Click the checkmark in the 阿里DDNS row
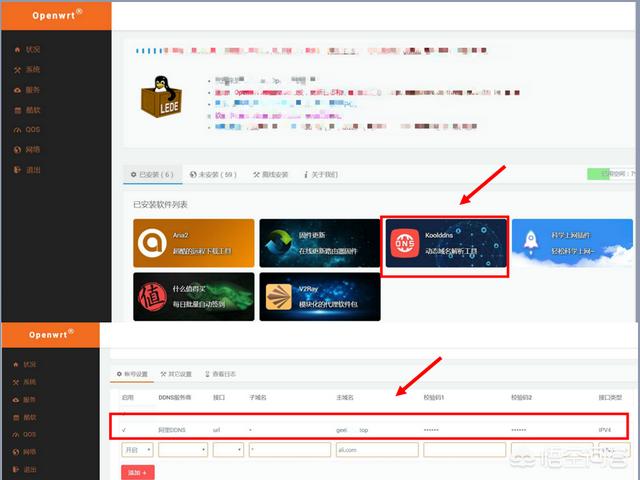The width and height of the screenshot is (640, 480). (124, 430)
